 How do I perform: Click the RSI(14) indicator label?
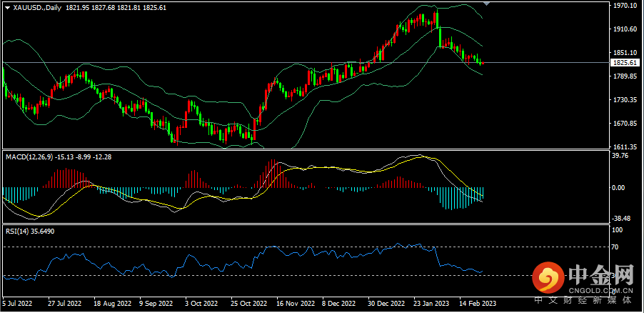click(x=17, y=231)
